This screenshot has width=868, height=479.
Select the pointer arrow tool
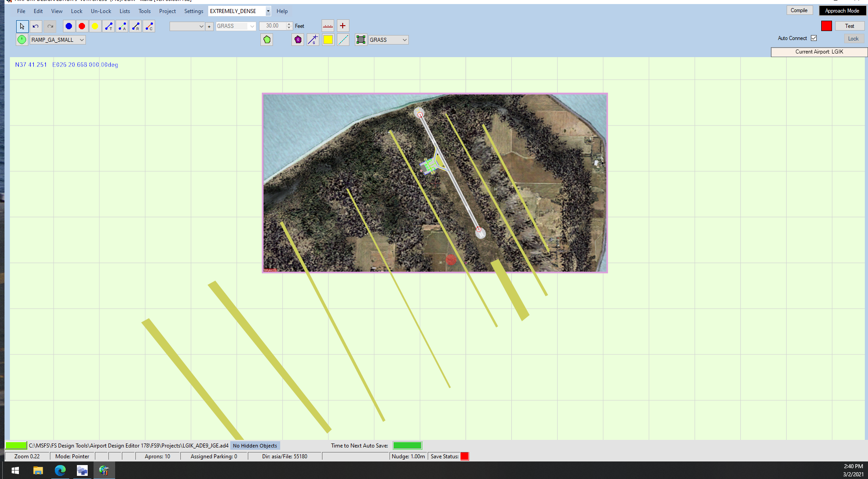(22, 26)
